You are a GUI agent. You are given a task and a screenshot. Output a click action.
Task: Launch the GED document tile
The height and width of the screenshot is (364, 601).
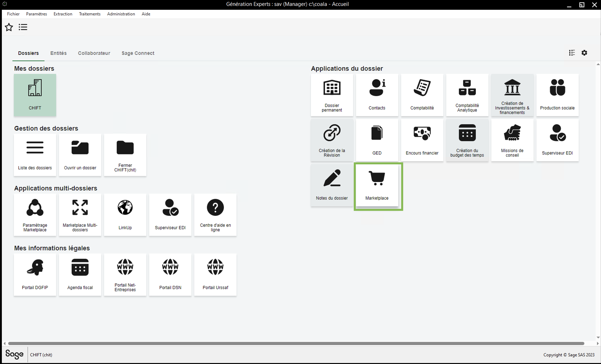[377, 140]
